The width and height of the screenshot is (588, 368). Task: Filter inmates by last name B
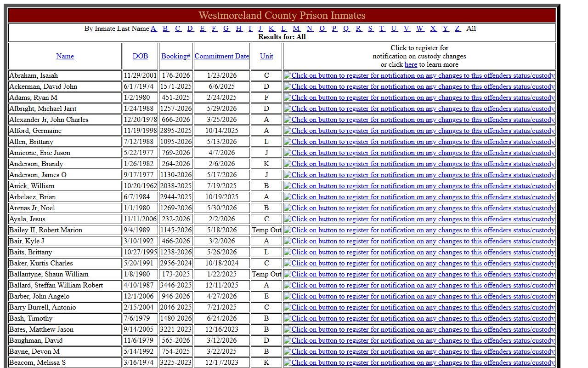point(165,29)
